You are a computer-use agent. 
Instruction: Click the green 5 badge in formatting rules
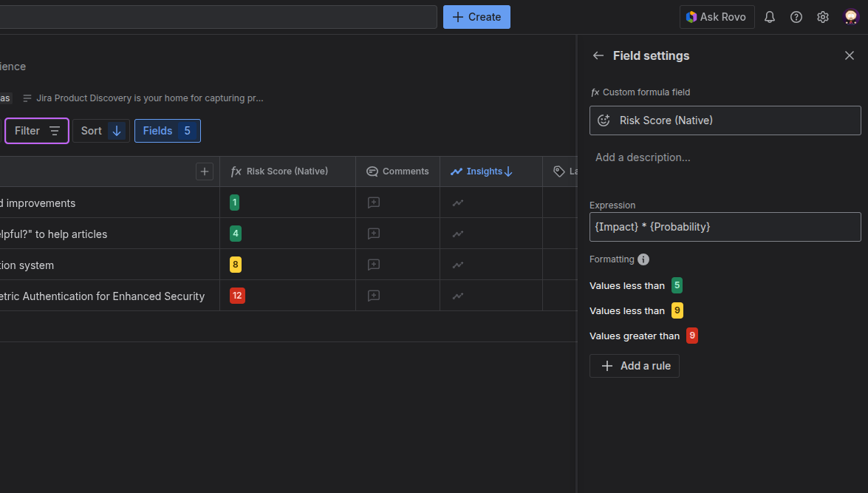coord(677,285)
